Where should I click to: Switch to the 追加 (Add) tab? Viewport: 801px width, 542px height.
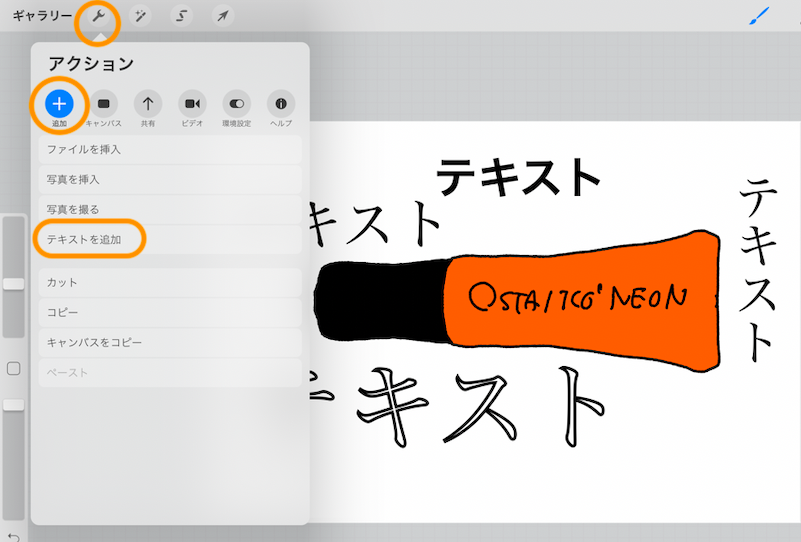pos(59,108)
